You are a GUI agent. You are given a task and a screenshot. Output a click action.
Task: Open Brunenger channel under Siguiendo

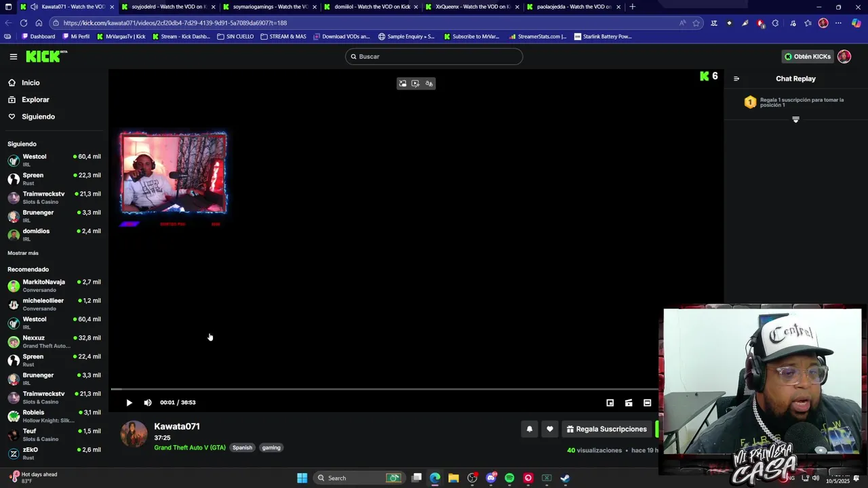tap(54, 216)
